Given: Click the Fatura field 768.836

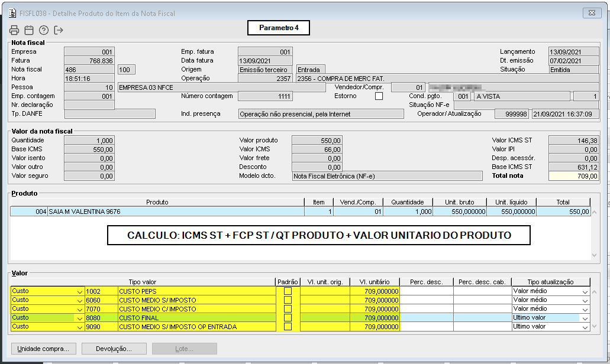Looking at the screenshot, I should [x=89, y=61].
